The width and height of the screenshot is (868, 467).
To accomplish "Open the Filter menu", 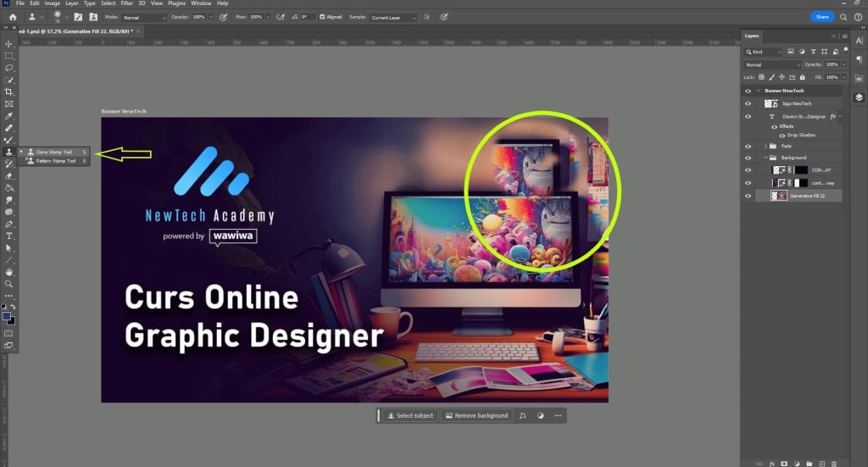I will [x=127, y=3].
